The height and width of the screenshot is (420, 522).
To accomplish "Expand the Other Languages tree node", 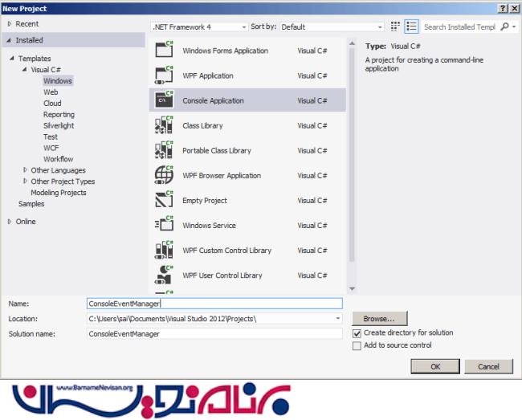I will click(x=25, y=170).
